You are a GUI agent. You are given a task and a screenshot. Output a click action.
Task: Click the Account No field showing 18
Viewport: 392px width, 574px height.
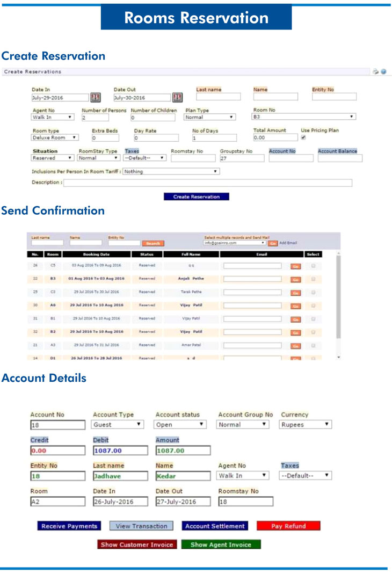[x=58, y=425]
